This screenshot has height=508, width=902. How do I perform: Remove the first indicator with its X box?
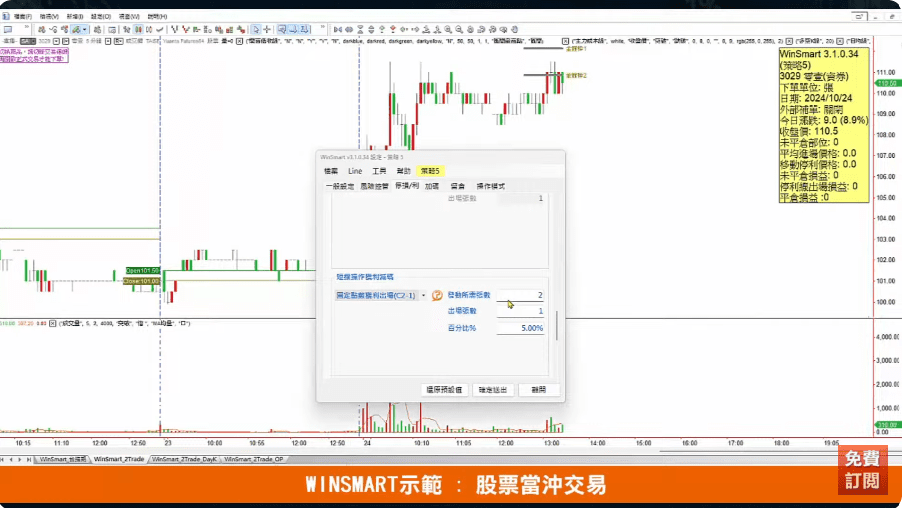(x=240, y=41)
